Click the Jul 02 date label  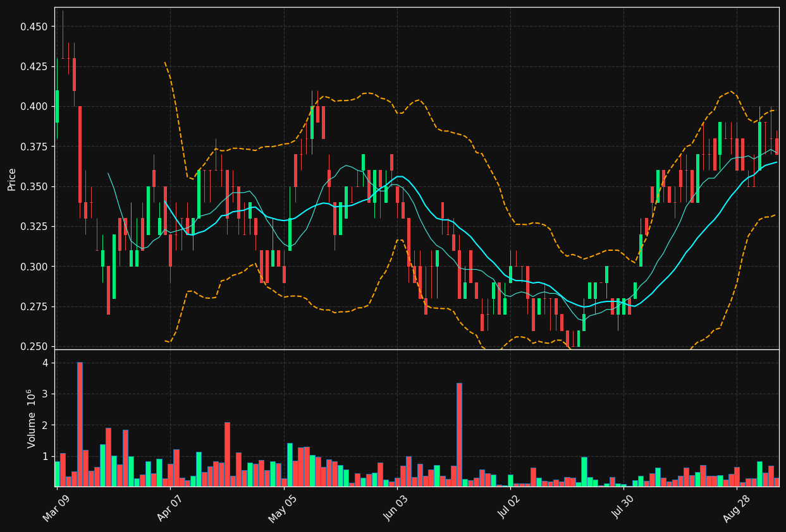coord(510,507)
